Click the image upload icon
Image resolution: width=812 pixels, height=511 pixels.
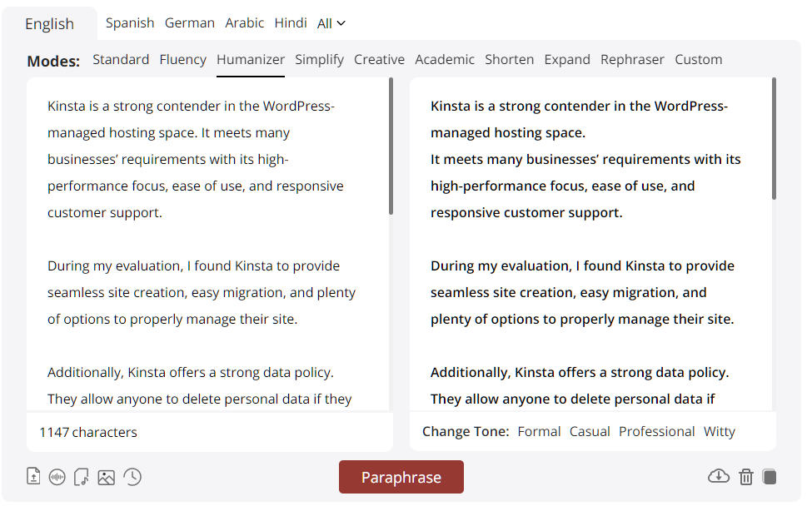coord(106,477)
